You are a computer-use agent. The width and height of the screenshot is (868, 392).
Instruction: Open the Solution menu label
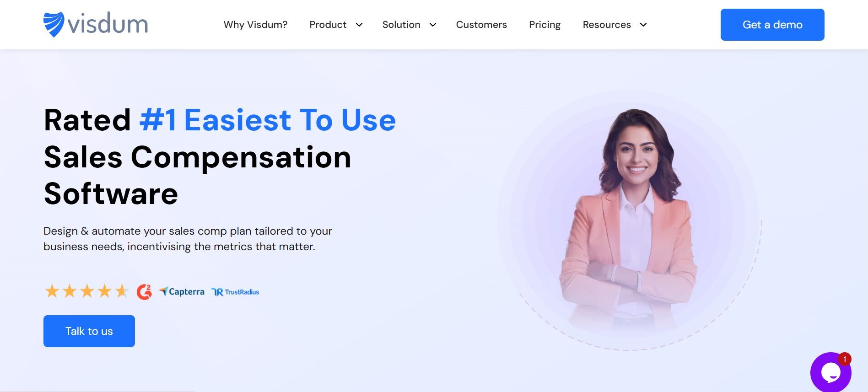tap(401, 25)
